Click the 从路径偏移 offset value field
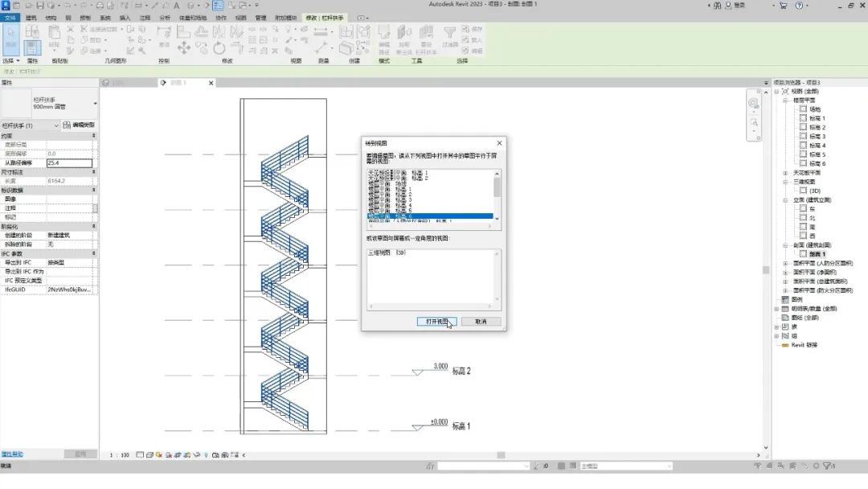This screenshot has width=868, height=489. [x=69, y=162]
